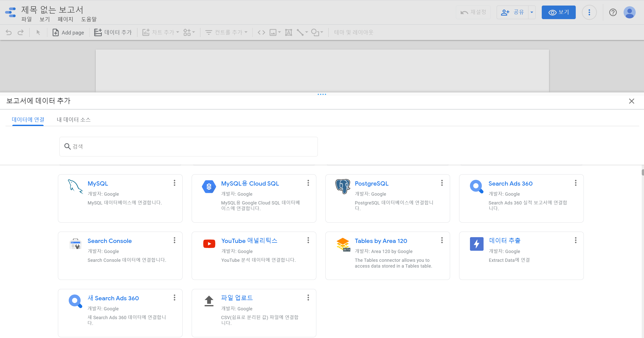Screen dimensions: 644x338
Task: Open the three-dot overflow menu in the header
Action: [589, 12]
